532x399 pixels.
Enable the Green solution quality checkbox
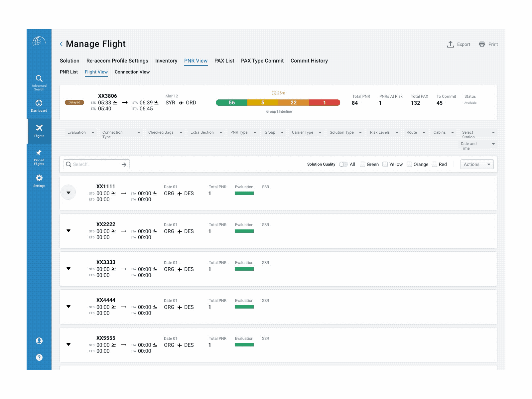coord(362,164)
